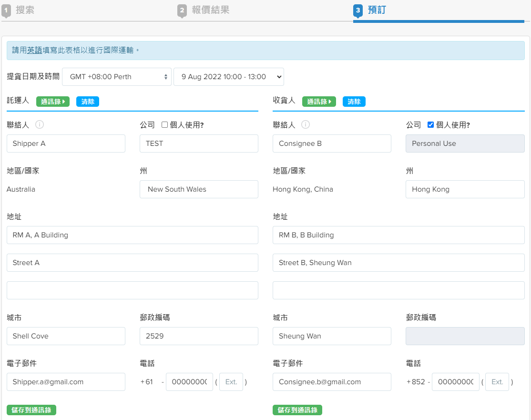Click the 提貨日期及時間 label
The height and width of the screenshot is (420, 531).
coord(33,77)
